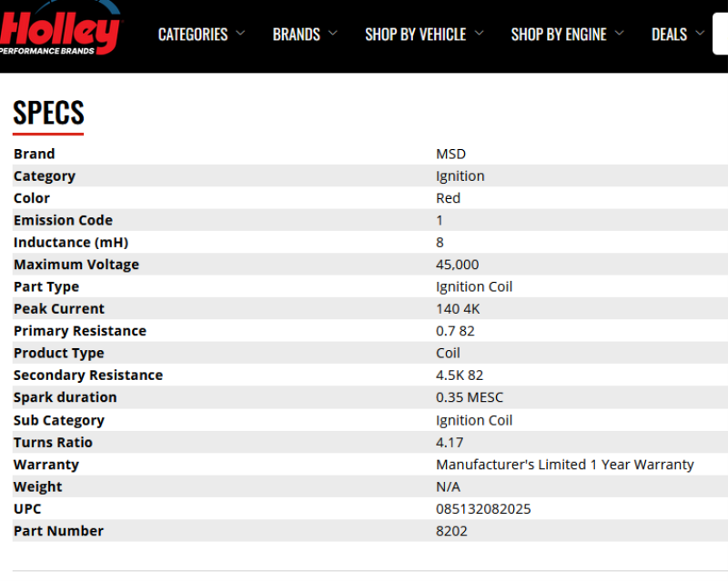
Task: Select the 140 4K value
Action: click(458, 308)
